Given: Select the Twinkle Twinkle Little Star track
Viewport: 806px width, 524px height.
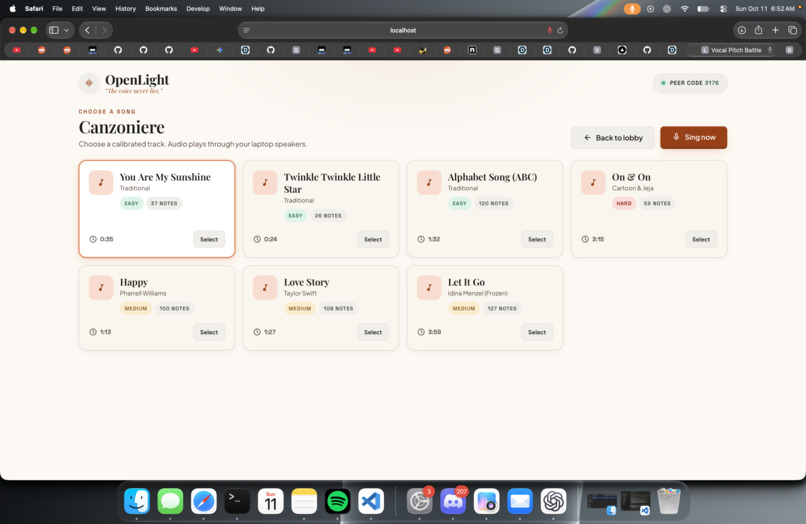Looking at the screenshot, I should click(x=373, y=239).
